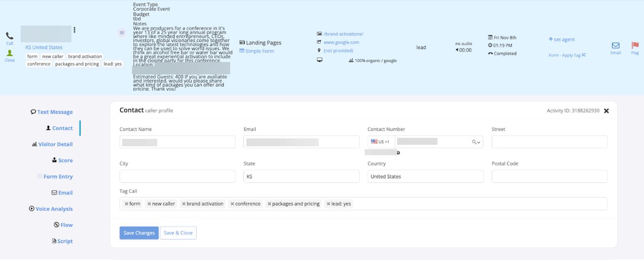Click the (not provided) location link
Image resolution: width=644 pixels, height=261 pixels.
(338, 50)
